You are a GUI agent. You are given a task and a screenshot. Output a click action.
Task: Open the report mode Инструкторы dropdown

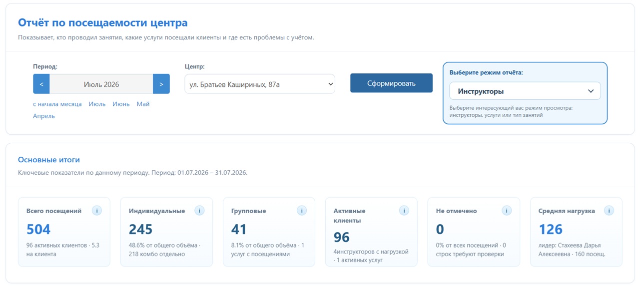(x=525, y=91)
